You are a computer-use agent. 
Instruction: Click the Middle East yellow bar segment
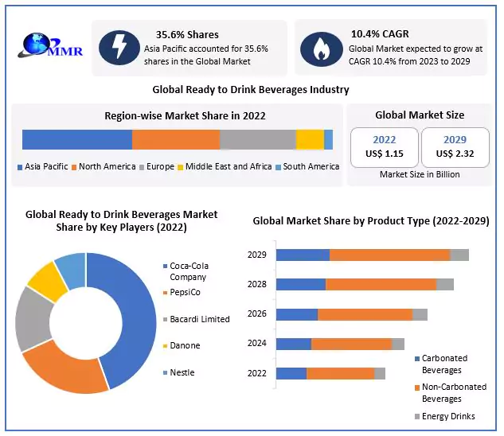click(310, 139)
